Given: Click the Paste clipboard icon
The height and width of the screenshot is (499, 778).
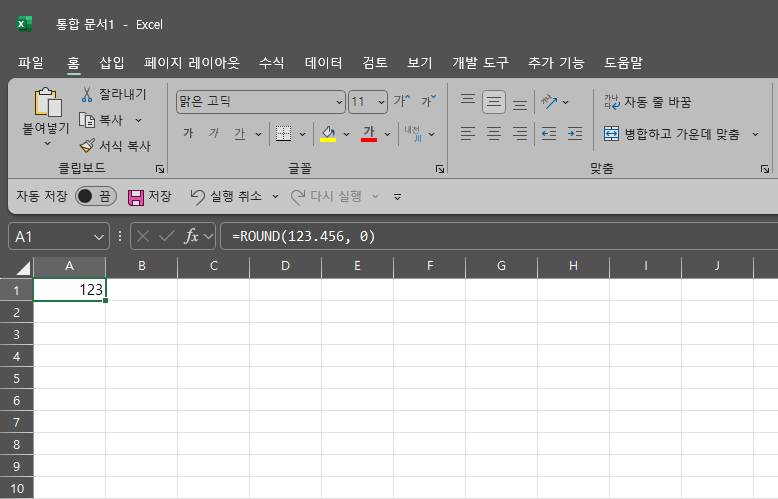Looking at the screenshot, I should [48, 102].
